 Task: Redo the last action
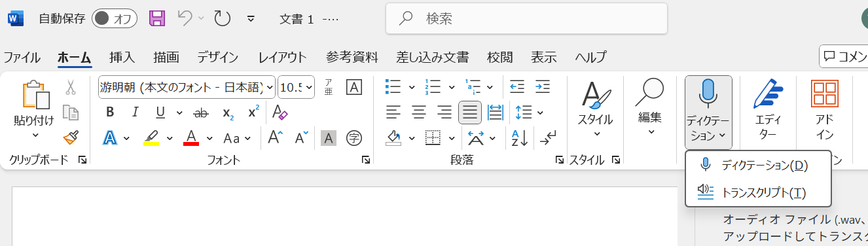pyautogui.click(x=223, y=18)
